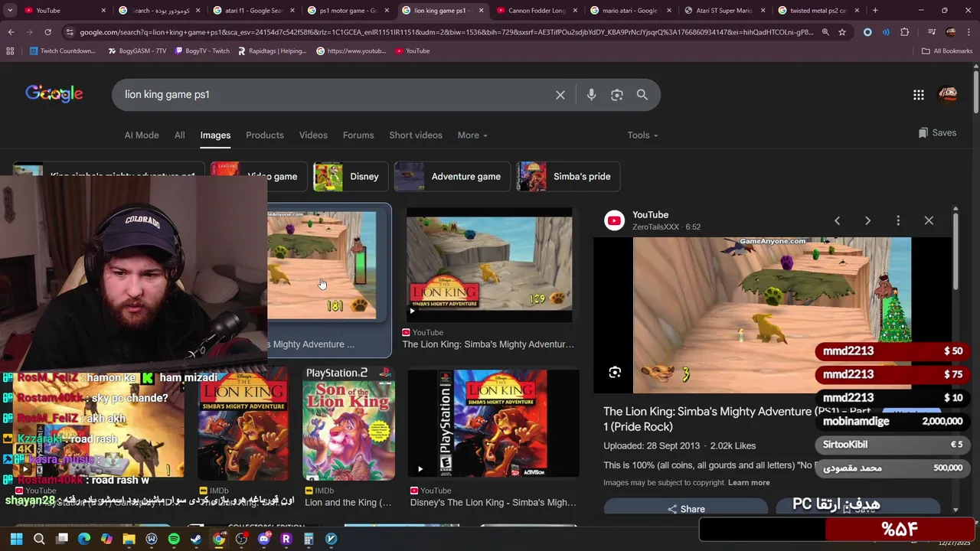Open the Google apps grid

pyautogui.click(x=919, y=95)
